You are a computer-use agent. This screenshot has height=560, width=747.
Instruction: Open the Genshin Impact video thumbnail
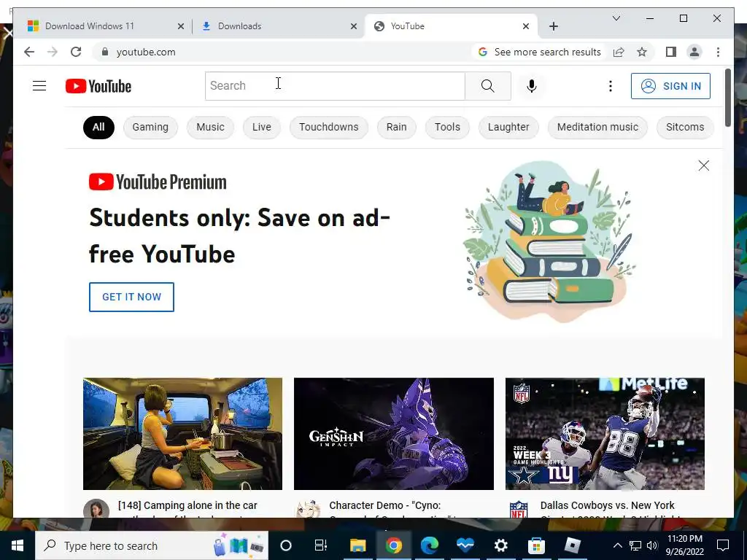[393, 434]
